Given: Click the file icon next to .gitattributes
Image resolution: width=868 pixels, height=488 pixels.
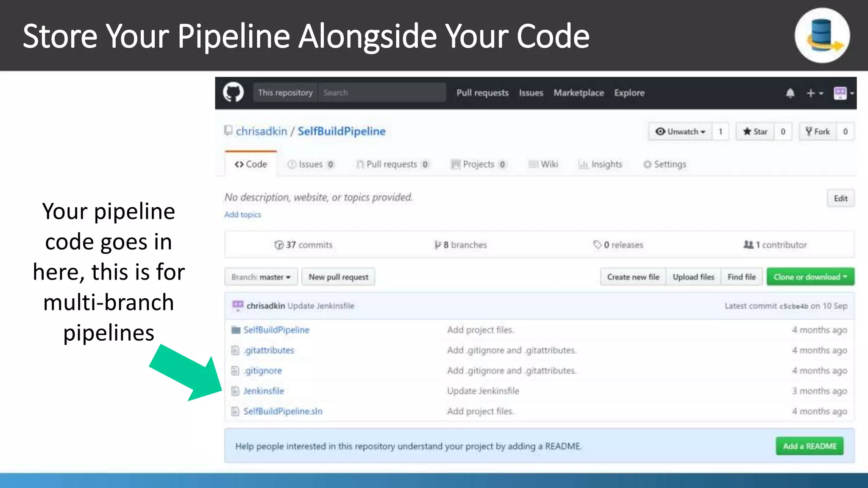Looking at the screenshot, I should point(235,350).
